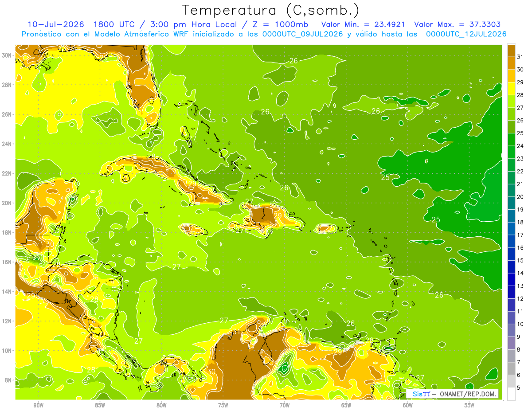Click the "22N" latitude axis label
The image size is (532, 411).
tap(7, 173)
